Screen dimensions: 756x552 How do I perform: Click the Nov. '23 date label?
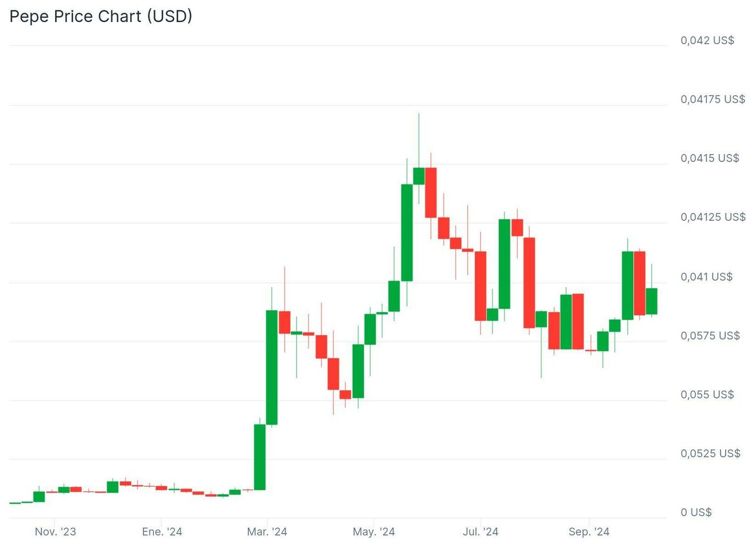(55, 532)
